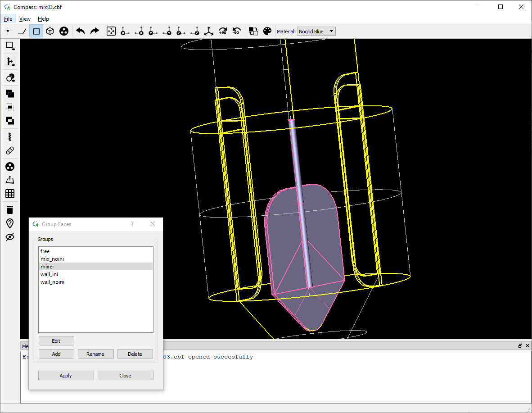Toggle visibility with crossed-eye icon
The image size is (532, 413).
point(10,237)
